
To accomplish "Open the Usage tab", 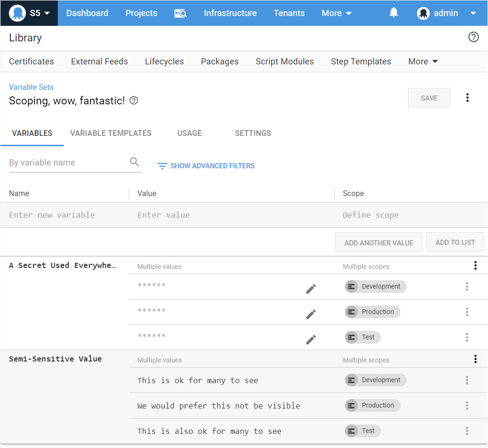I will click(189, 133).
